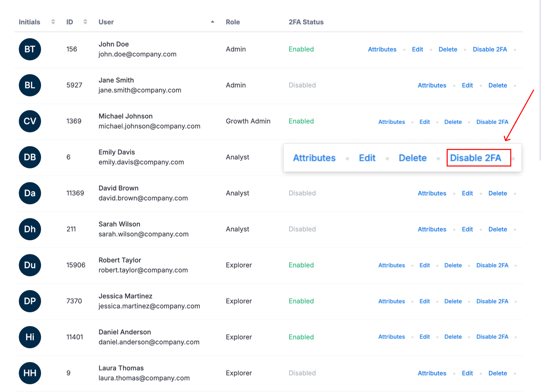Viewport: 541px width, 392px height.
Task: Click the Hi avatar for Daniel Anderson
Action: click(30, 337)
